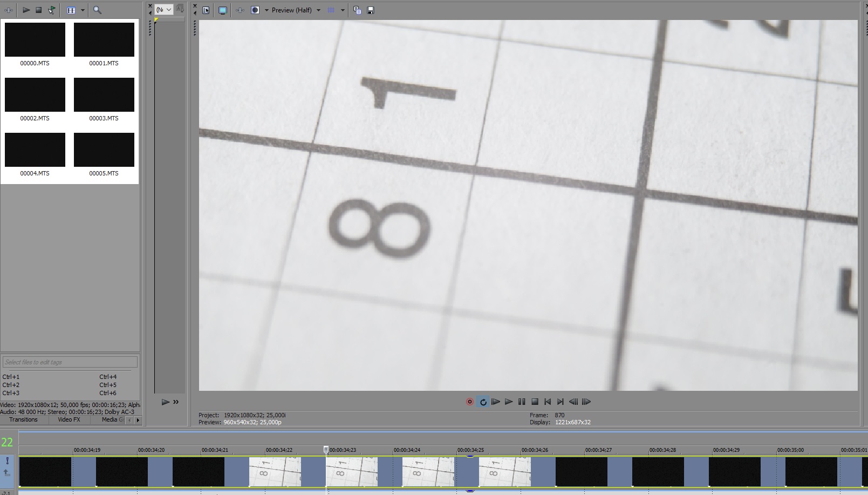Switch to the Transitions tab
Image resolution: width=868 pixels, height=495 pixels.
click(x=23, y=419)
